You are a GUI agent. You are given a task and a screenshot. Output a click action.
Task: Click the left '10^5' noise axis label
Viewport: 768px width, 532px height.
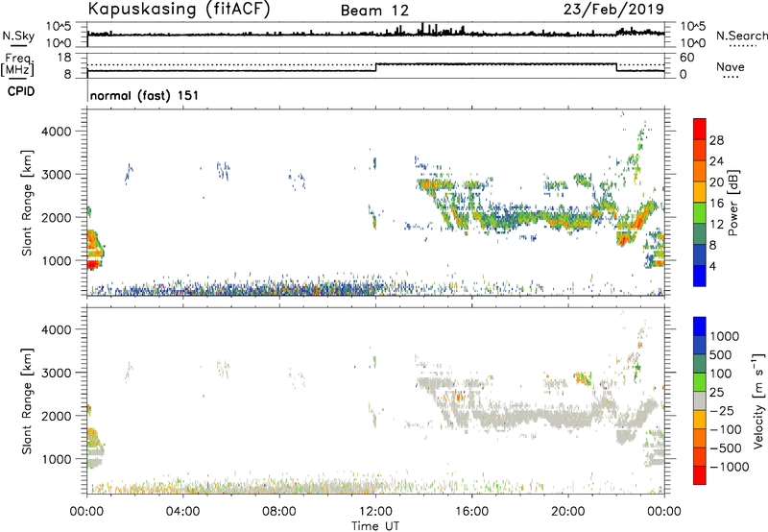[x=59, y=26]
